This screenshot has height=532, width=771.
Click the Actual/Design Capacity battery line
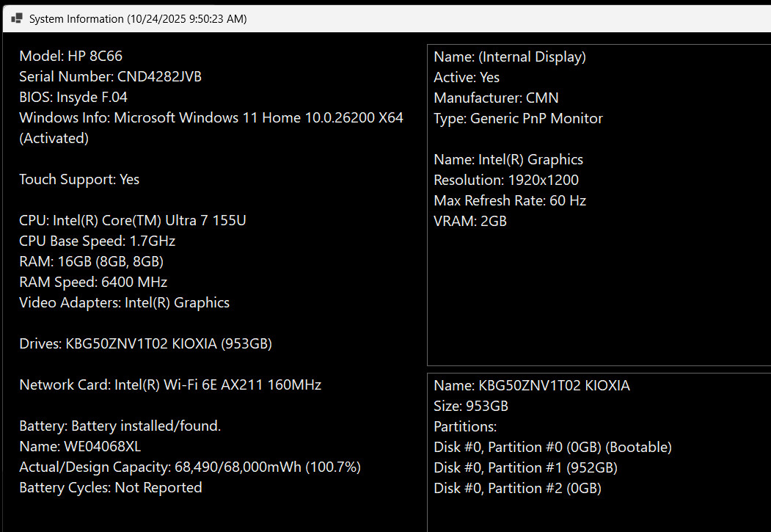[190, 467]
